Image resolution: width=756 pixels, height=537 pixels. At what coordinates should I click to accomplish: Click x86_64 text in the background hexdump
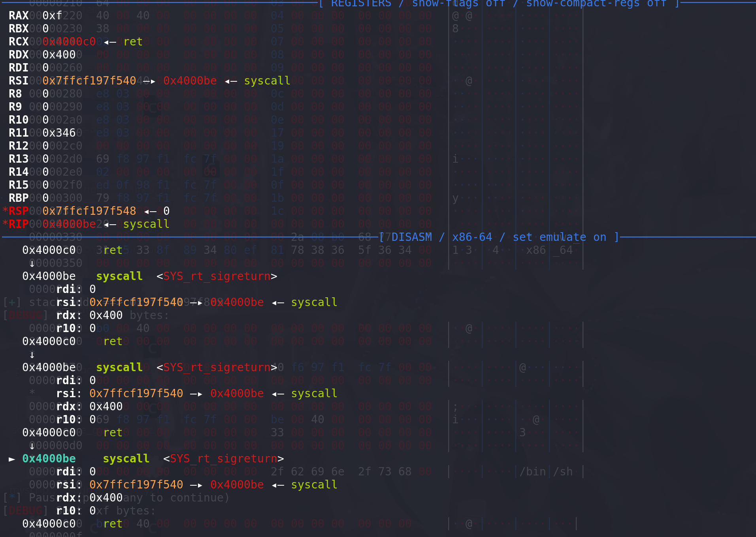click(549, 250)
